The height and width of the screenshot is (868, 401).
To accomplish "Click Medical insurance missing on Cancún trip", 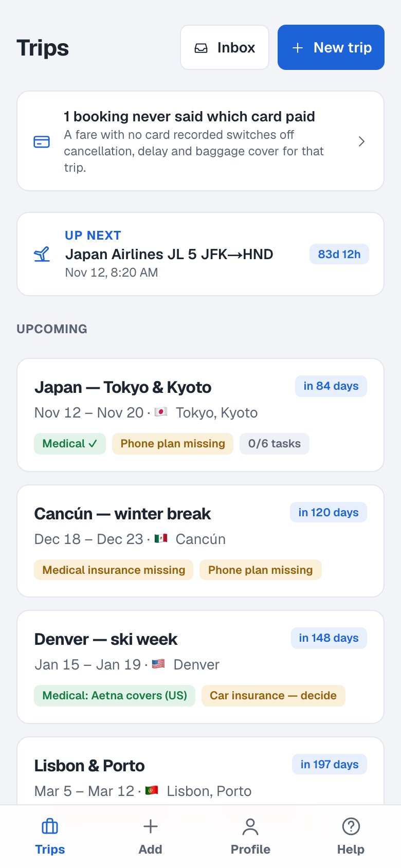I will [114, 570].
